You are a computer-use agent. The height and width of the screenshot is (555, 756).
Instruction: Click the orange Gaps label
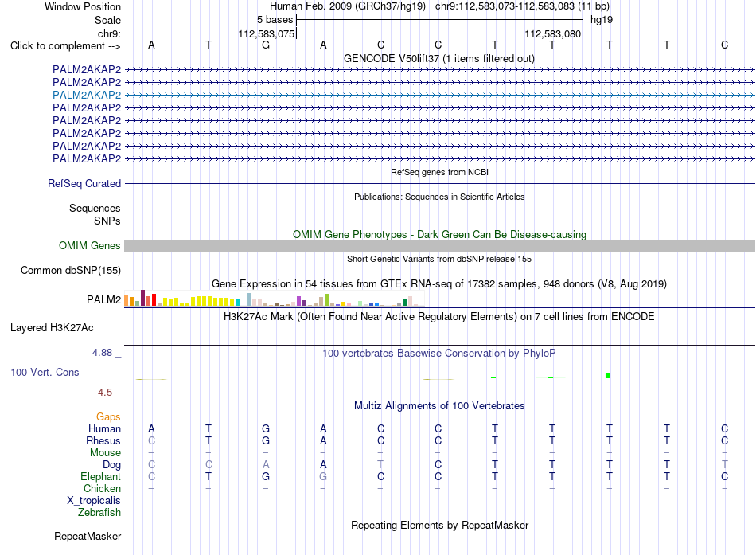(x=108, y=417)
